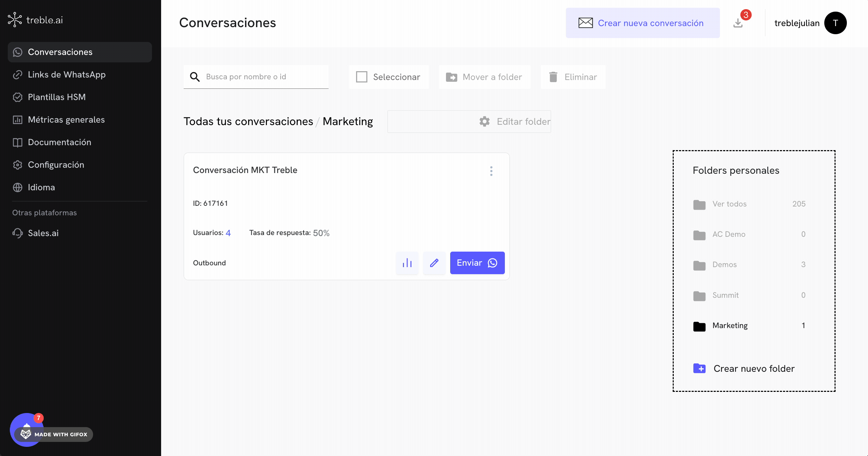Click the download icon with notification badge
868x456 pixels.
click(x=738, y=23)
